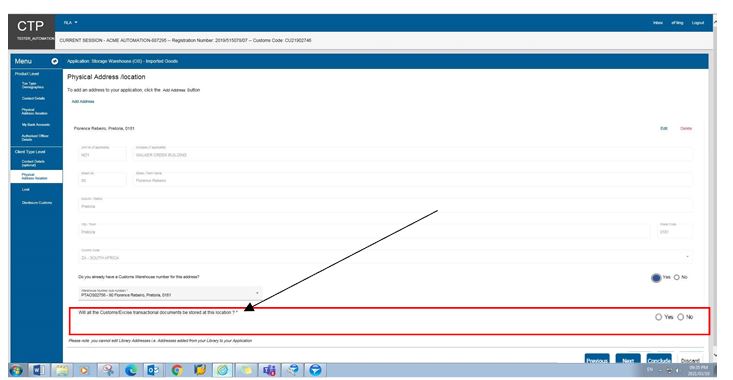Open My Bank Accounts in the side menu
This screenshot has width=733, height=380.
click(36, 125)
